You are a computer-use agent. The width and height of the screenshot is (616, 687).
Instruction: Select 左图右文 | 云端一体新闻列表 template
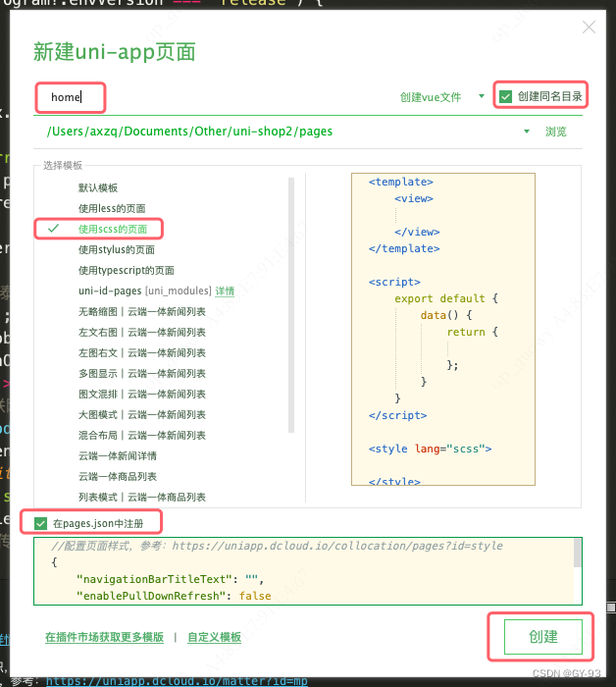point(142,352)
